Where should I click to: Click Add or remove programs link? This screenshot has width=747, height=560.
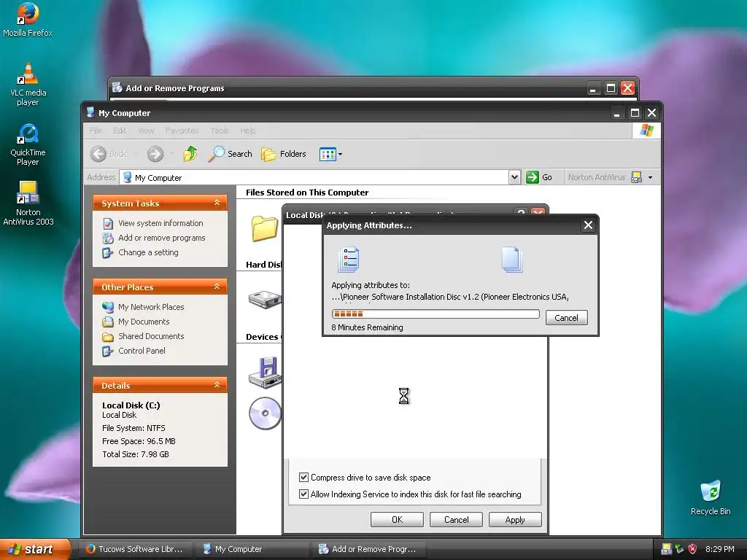click(161, 238)
